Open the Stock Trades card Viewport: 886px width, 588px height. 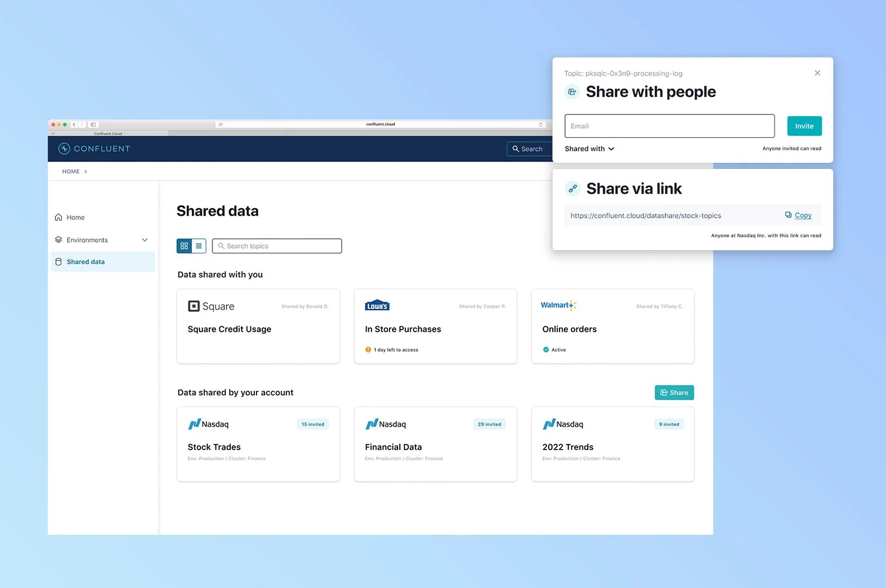(x=258, y=444)
